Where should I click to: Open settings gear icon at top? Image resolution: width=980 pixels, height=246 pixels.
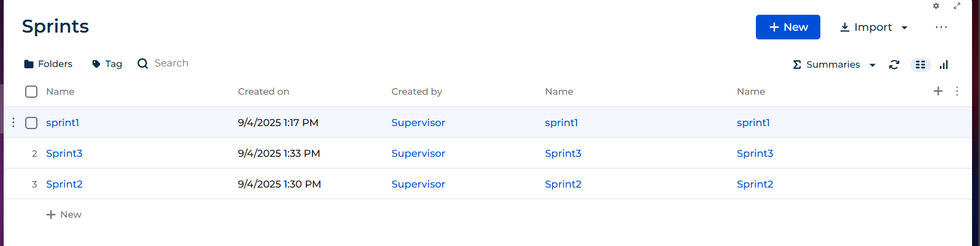pyautogui.click(x=936, y=6)
